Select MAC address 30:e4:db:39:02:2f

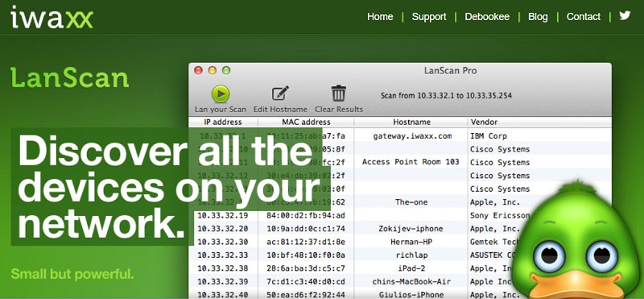point(306,176)
